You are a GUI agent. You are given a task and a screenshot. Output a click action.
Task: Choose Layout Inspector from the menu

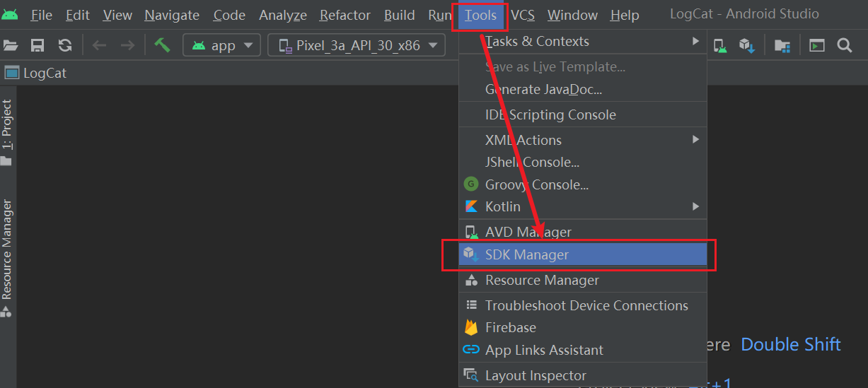click(x=536, y=376)
